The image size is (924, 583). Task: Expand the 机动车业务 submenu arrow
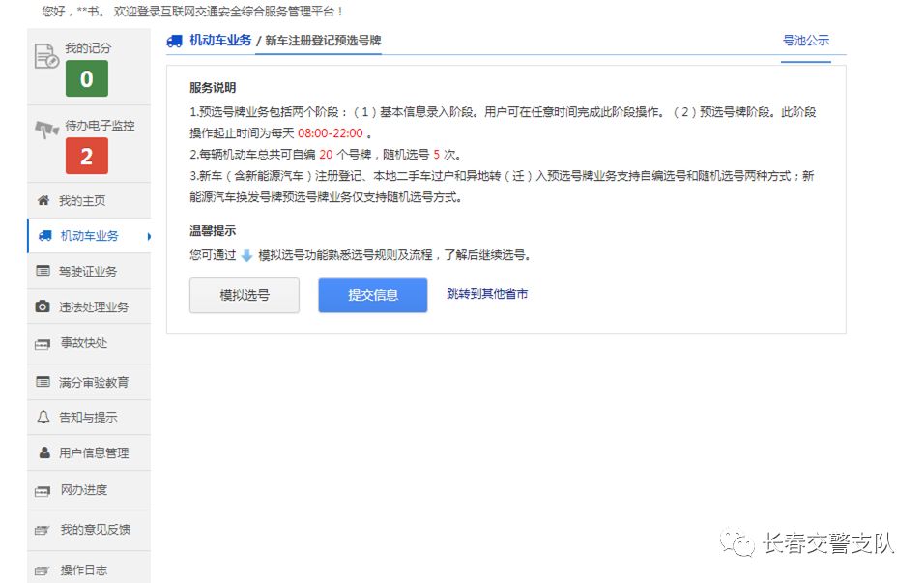[147, 234]
